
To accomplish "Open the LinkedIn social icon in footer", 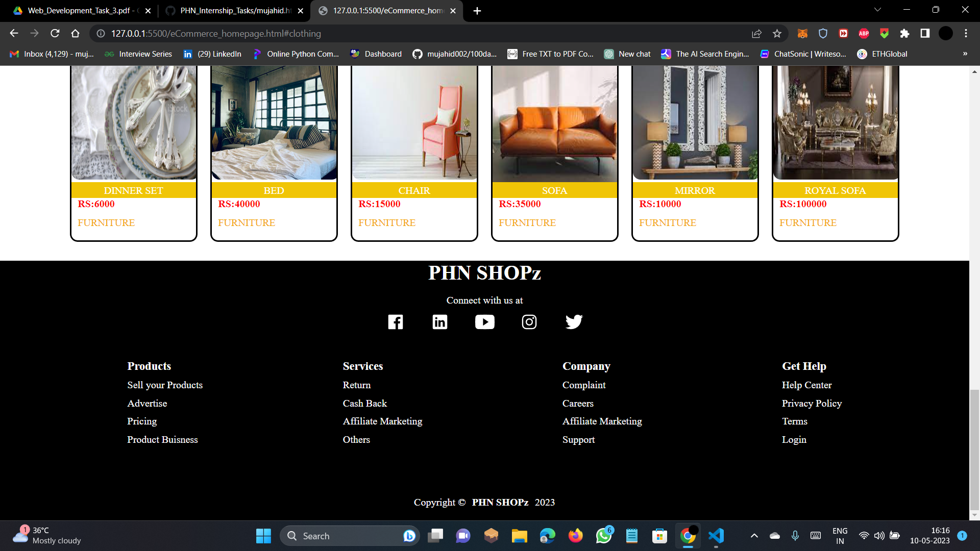I will click(439, 322).
